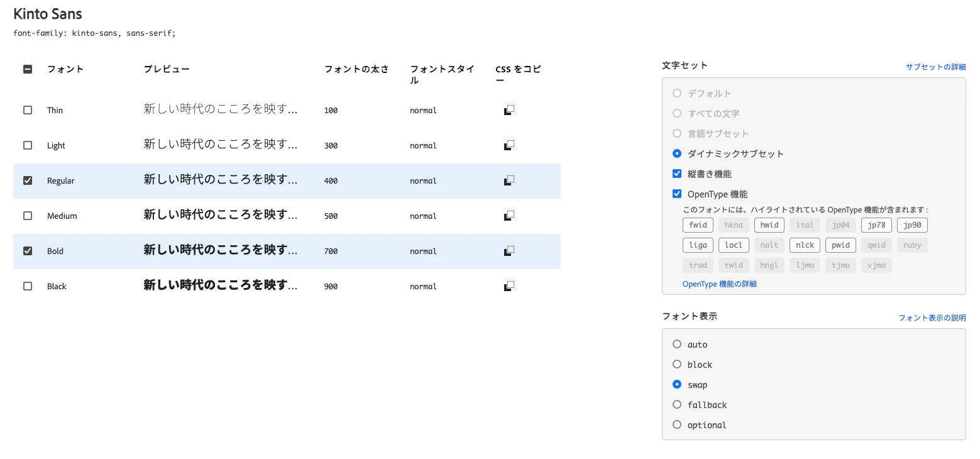Screen dimensions: 980x459
Task: Choose auto font display
Action: coord(677,344)
